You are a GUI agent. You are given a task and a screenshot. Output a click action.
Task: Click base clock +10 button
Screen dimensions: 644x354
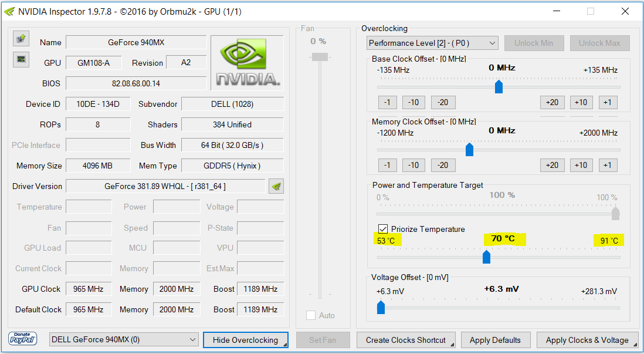point(581,102)
